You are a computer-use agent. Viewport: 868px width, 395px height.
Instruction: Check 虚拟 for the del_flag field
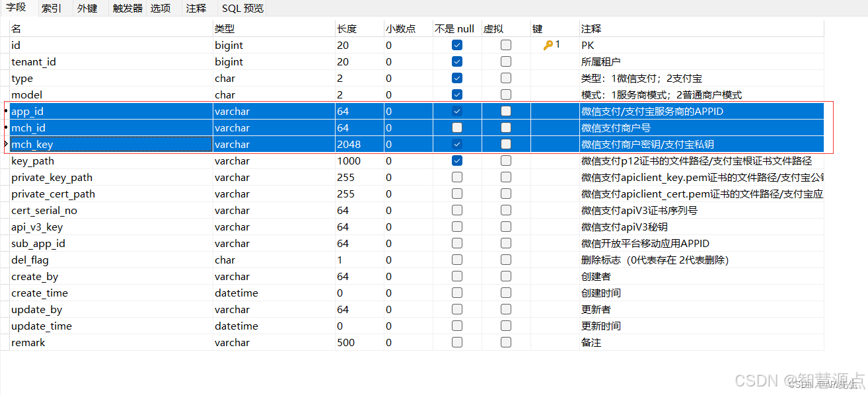click(505, 260)
